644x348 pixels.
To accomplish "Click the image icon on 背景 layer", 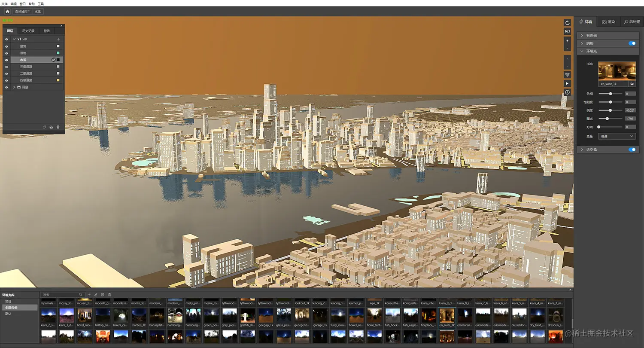I will [x=19, y=87].
